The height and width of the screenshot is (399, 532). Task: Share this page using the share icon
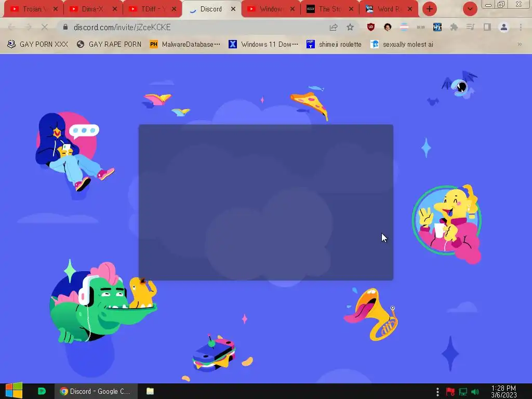pyautogui.click(x=334, y=27)
